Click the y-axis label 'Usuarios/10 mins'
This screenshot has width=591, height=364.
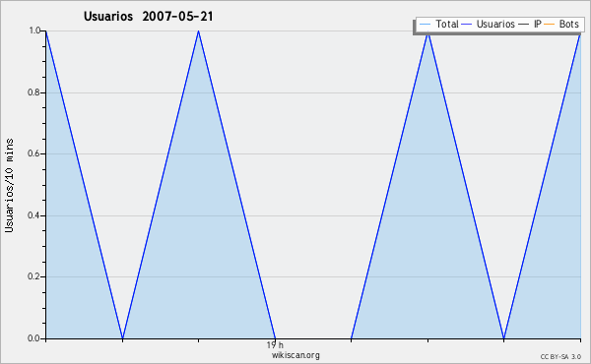(x=9, y=185)
